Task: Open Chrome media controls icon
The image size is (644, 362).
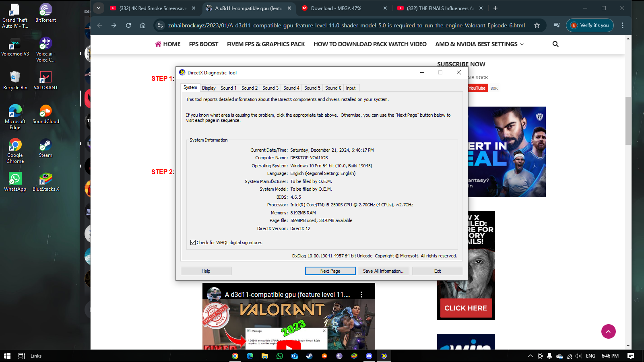Action: (557, 25)
